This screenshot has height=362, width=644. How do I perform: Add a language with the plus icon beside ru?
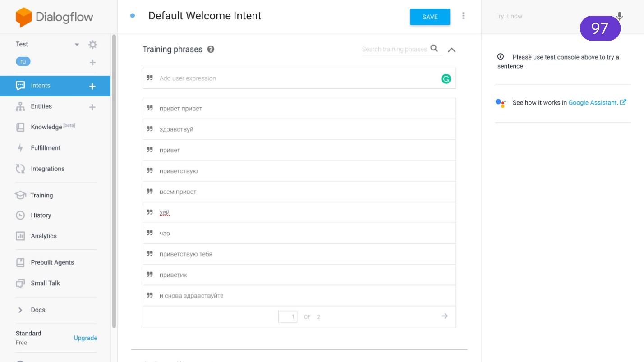92,62
